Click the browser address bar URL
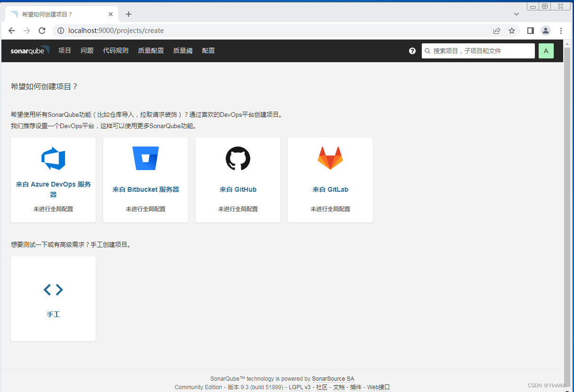Screen dimensions: 574x392 click(116, 31)
